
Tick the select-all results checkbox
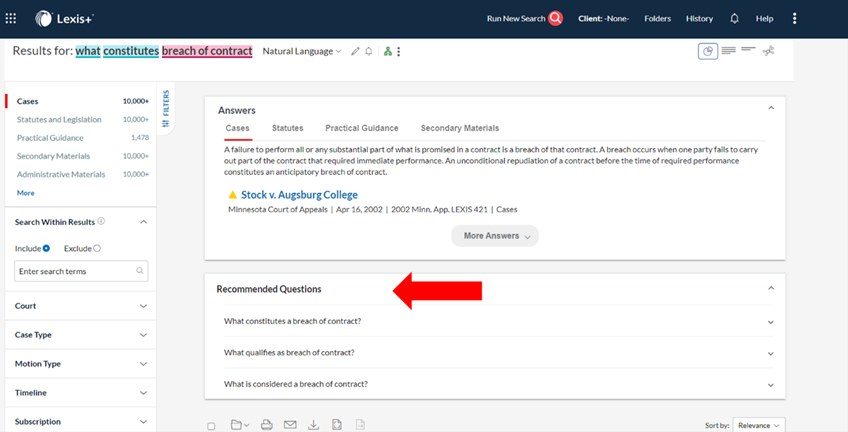point(211,426)
